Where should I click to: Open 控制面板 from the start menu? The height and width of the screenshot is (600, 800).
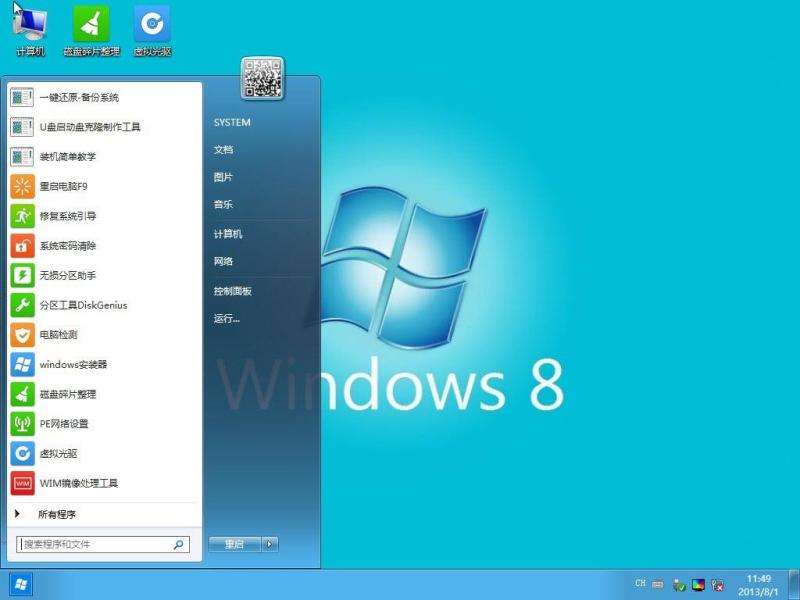point(235,289)
